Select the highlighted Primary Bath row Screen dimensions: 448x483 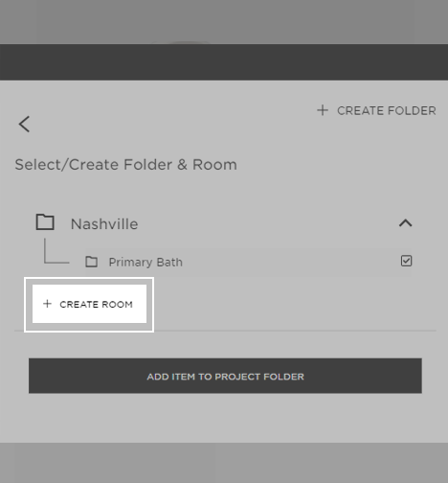pyautogui.click(x=248, y=262)
